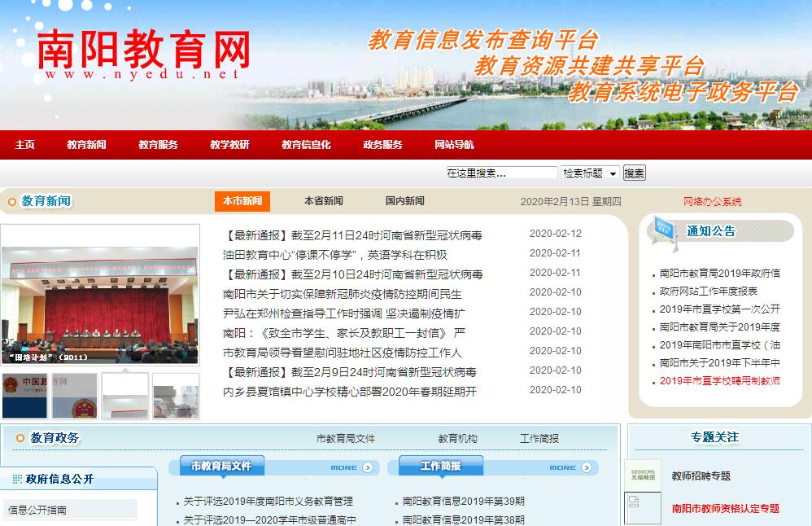
Task: Click the 政府信息公开 grid icon
Action: pyautogui.click(x=17, y=479)
